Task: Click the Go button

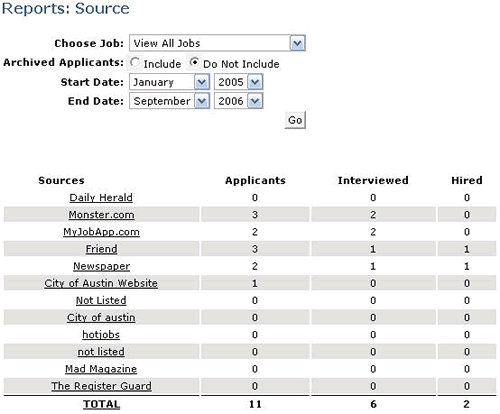Action: [295, 120]
